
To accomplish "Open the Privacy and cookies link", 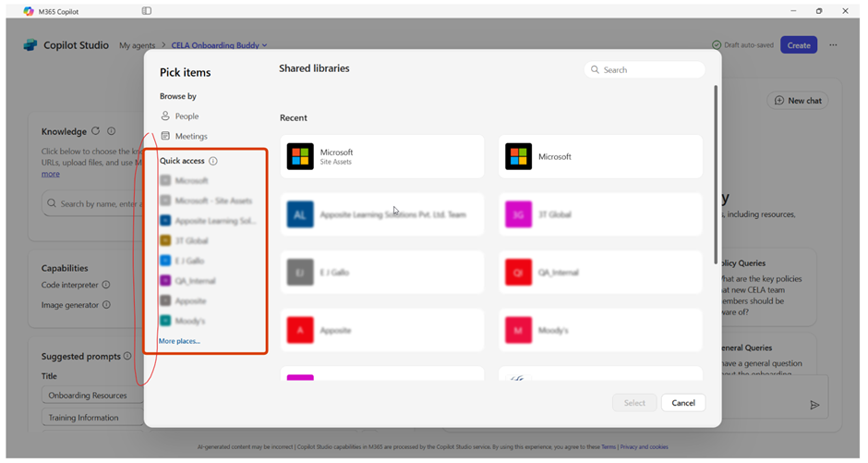I will [x=644, y=447].
